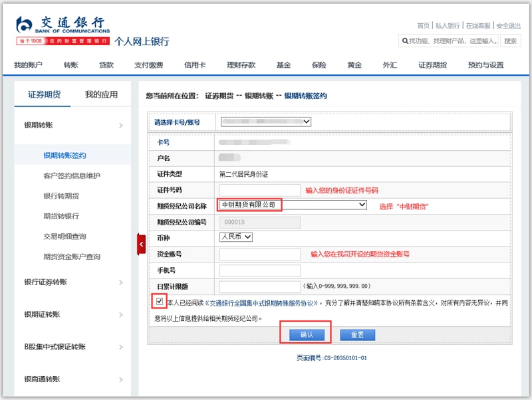Click the magnifier icon in the search box
Viewport: 532px width, 400px height.
point(404,41)
